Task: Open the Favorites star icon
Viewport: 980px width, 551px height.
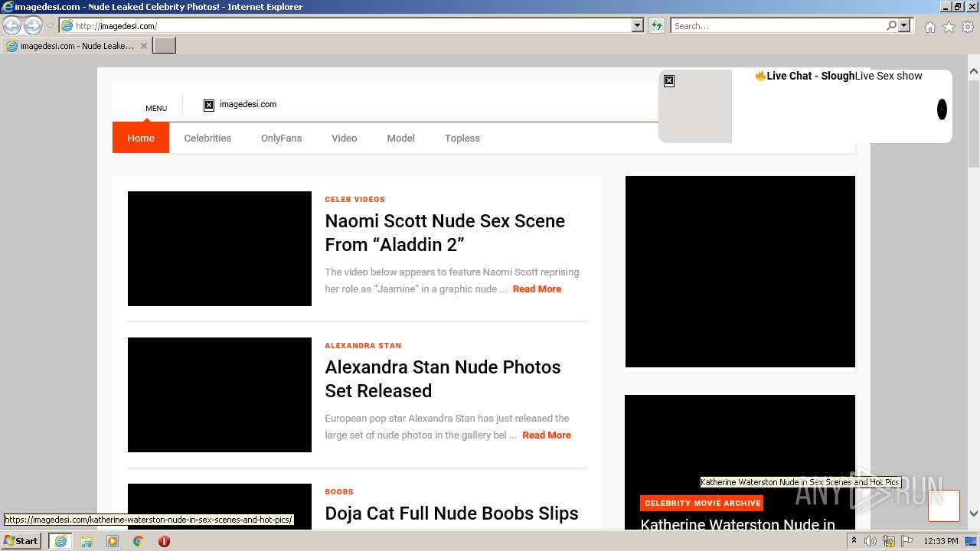Action: click(x=949, y=27)
